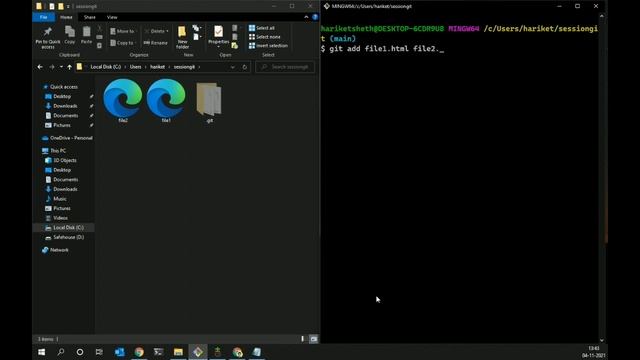Click Local Disk (C:) in address bar
Image resolution: width=640 pixels, height=360 pixels.
click(x=106, y=67)
